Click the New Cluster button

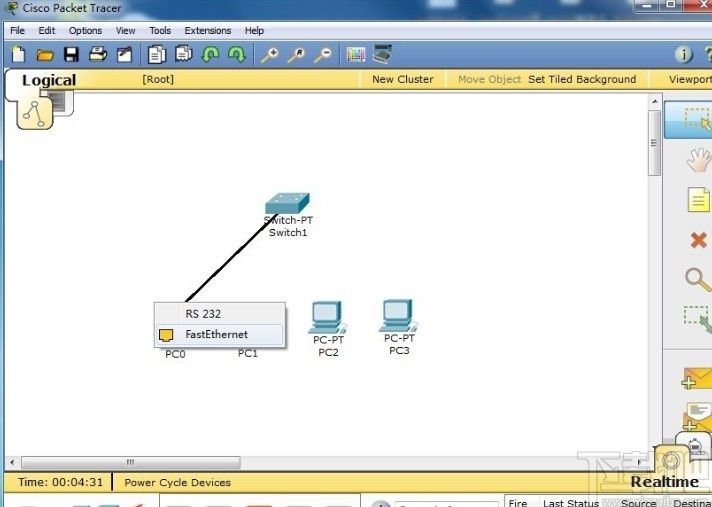click(402, 79)
